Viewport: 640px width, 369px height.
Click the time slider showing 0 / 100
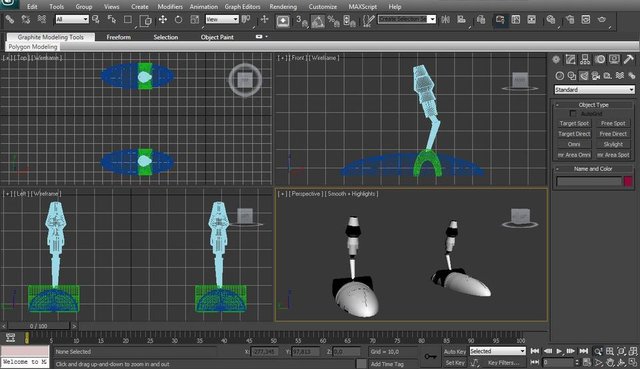pyautogui.click(x=38, y=326)
